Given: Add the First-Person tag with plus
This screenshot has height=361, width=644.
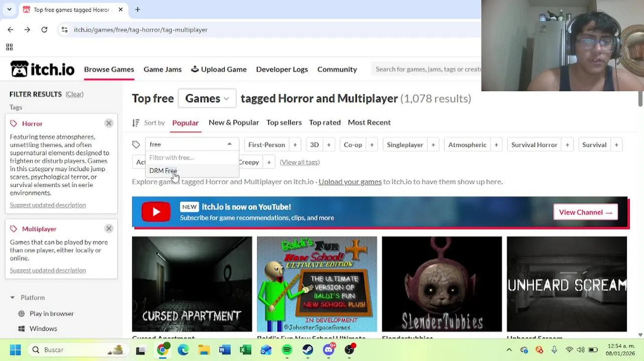Looking at the screenshot, I should (295, 145).
